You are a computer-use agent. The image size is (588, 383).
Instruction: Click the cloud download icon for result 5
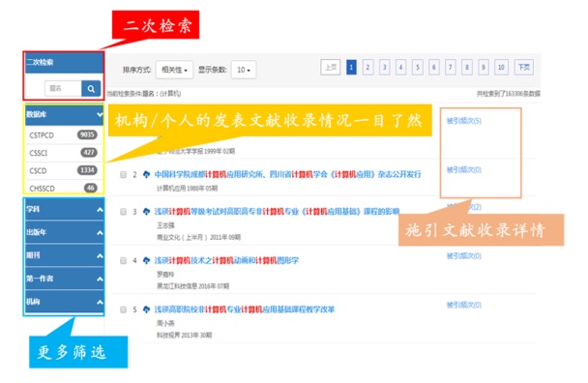tap(146, 309)
